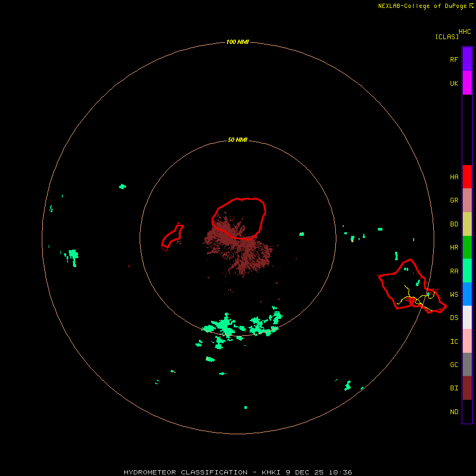Click the 100 NMI range ring label
This screenshot has height=476, width=476.
pos(237,42)
